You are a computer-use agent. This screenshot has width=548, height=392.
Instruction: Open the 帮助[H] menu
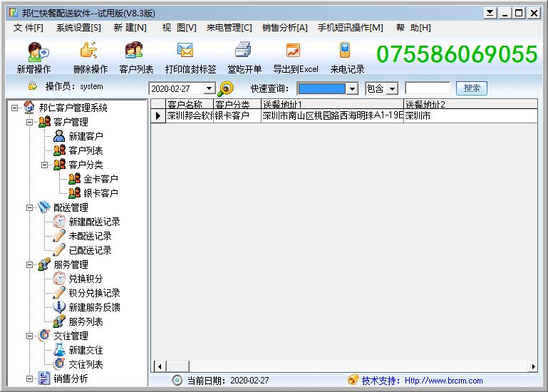[x=413, y=28]
